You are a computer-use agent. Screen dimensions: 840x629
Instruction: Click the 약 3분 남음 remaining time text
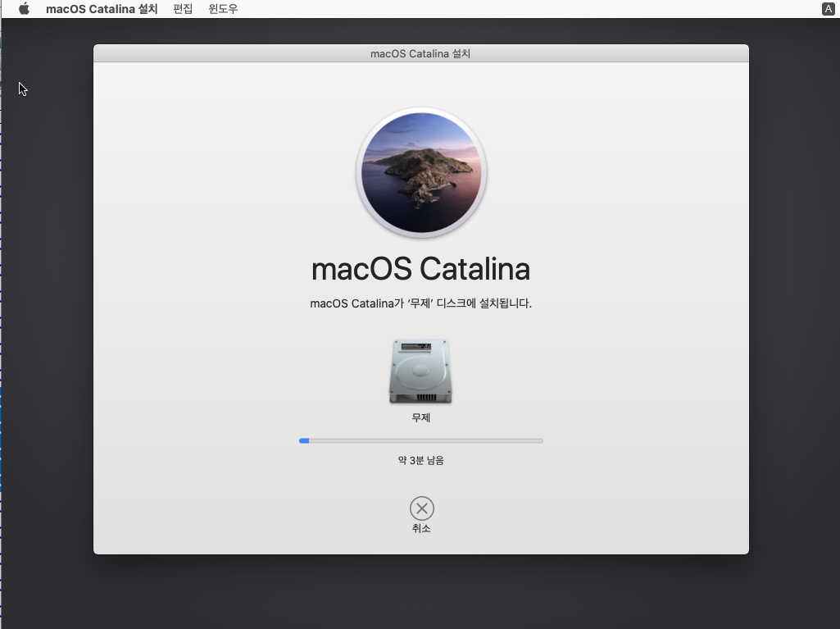click(421, 460)
